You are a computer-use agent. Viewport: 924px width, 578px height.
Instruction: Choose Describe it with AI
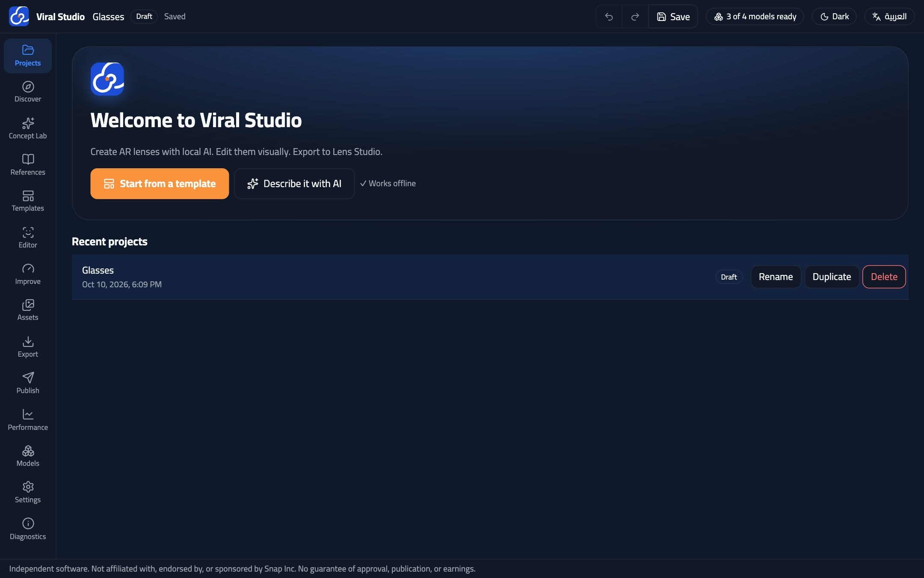click(294, 184)
